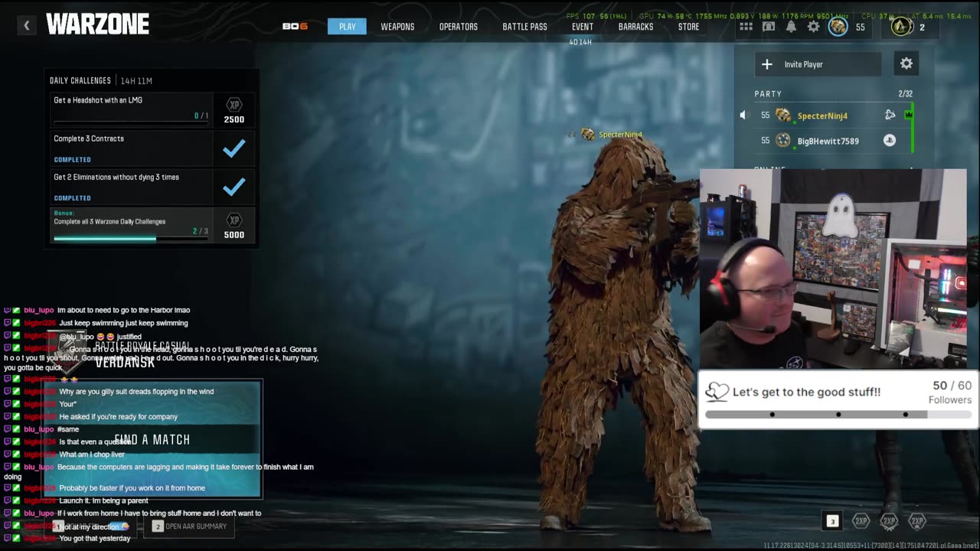Click XP 2500 reward icon

(234, 111)
